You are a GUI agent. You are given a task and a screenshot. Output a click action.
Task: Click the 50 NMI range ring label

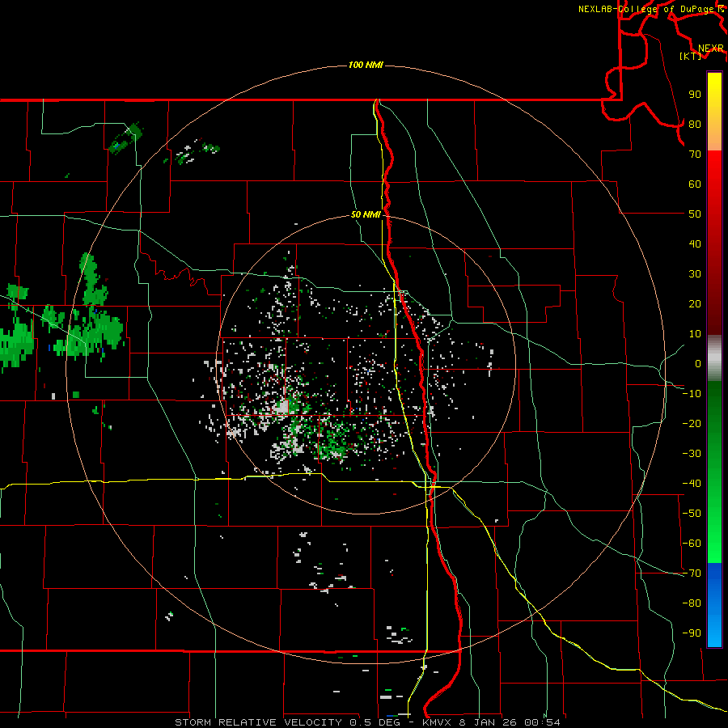tap(366, 214)
